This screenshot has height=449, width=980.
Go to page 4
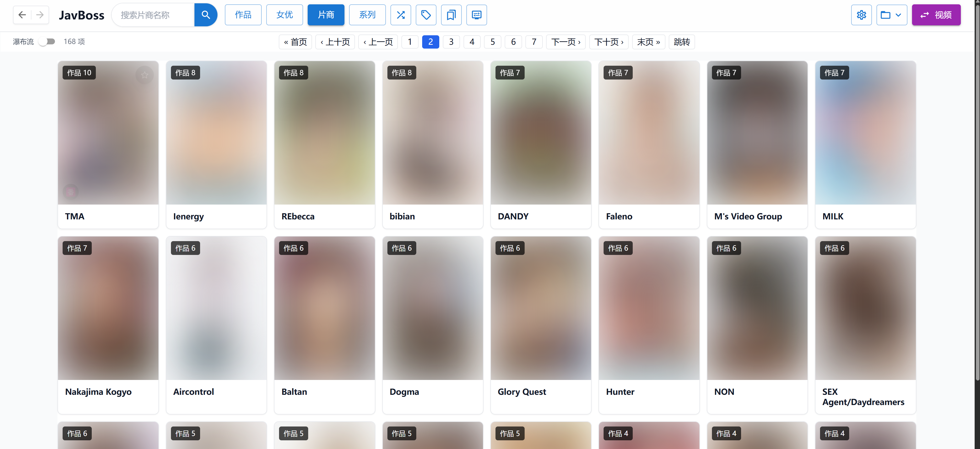click(x=472, y=42)
